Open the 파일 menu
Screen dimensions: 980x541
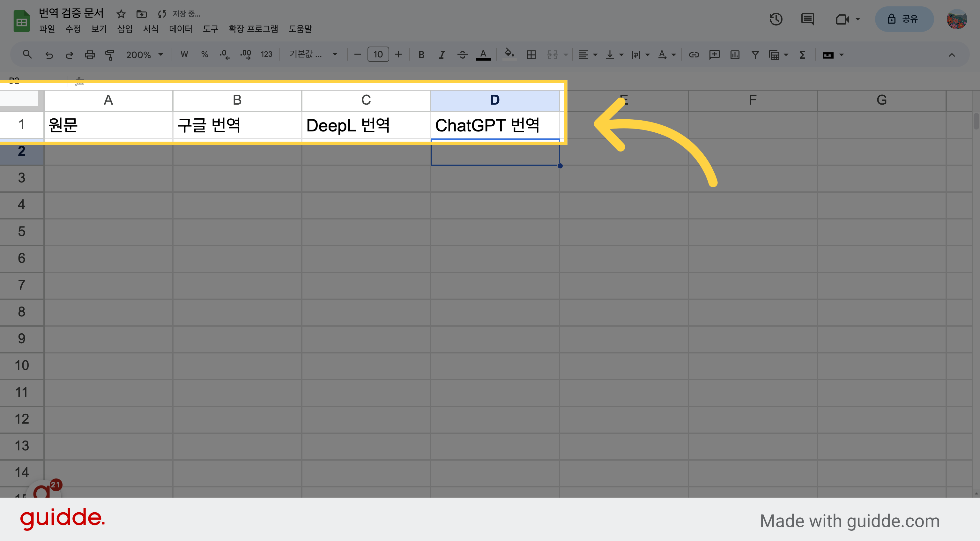pyautogui.click(x=47, y=28)
